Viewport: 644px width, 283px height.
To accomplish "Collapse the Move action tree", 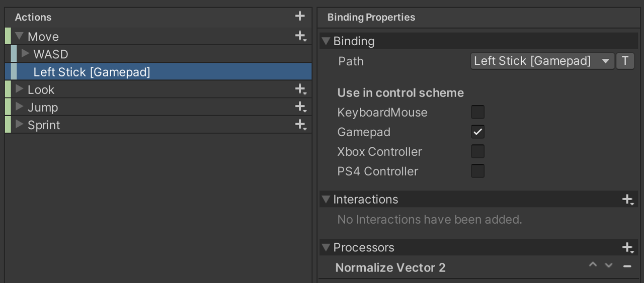I will tap(20, 36).
